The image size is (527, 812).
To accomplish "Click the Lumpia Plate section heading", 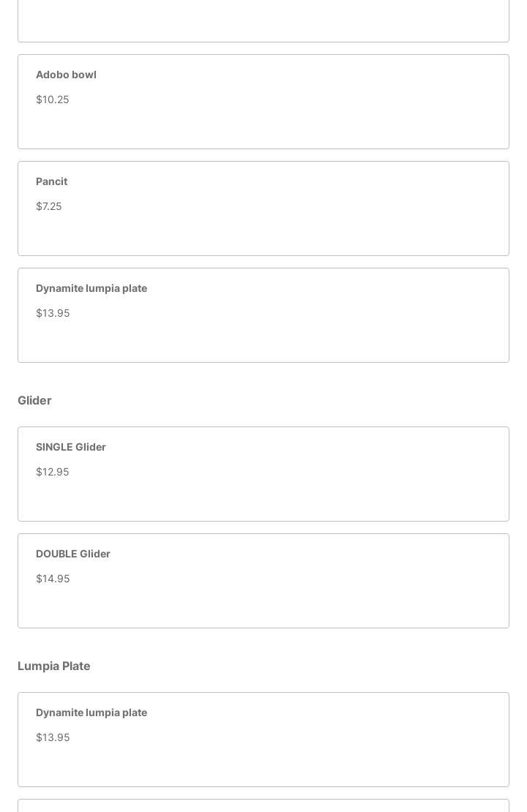I will pyautogui.click(x=54, y=666).
